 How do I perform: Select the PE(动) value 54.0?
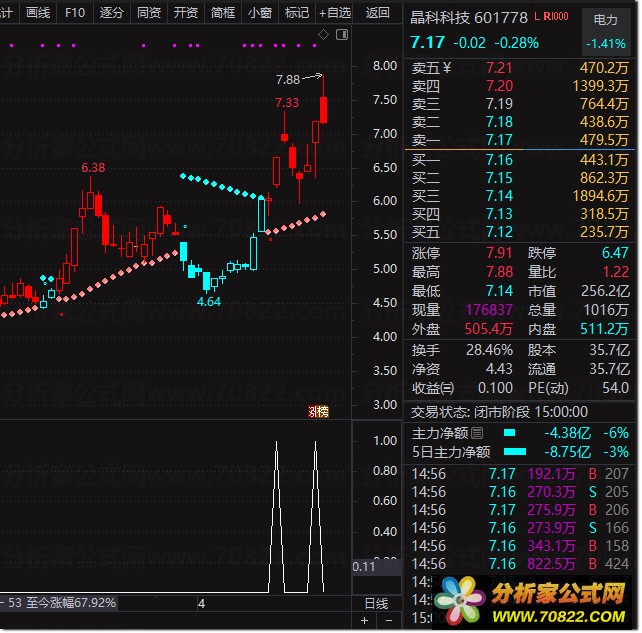point(615,388)
